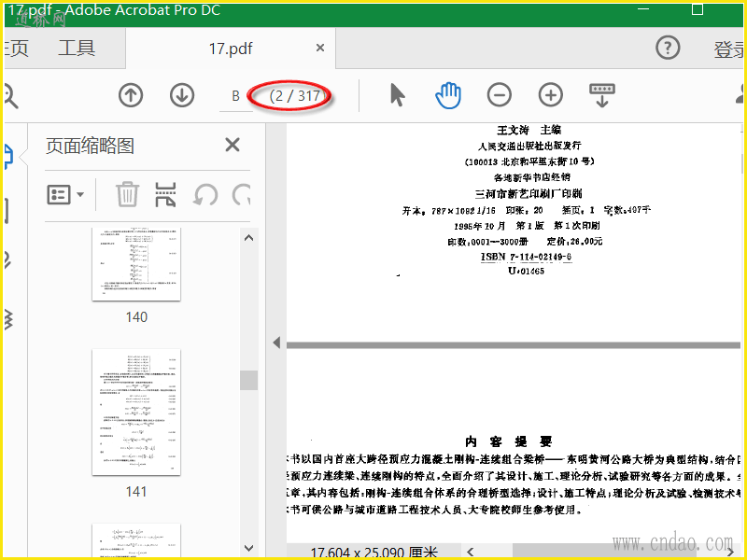
Task: Click ISBN 7-114-02149-6 text on page
Action: pyautogui.click(x=526, y=258)
